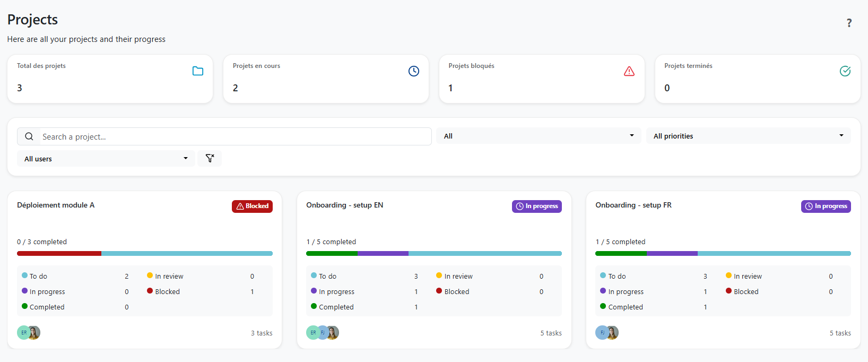Click the clear filters funnel icon

210,158
